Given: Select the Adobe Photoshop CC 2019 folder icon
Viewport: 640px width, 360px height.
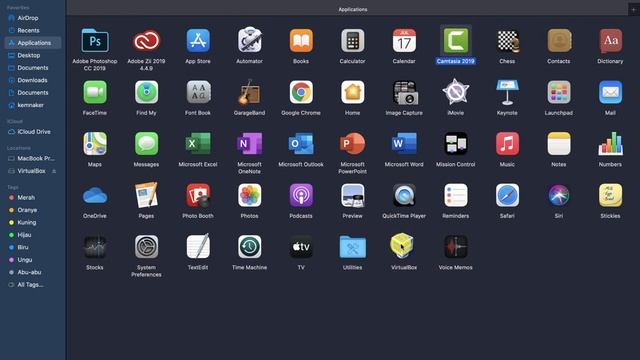Looking at the screenshot, I should click(95, 40).
